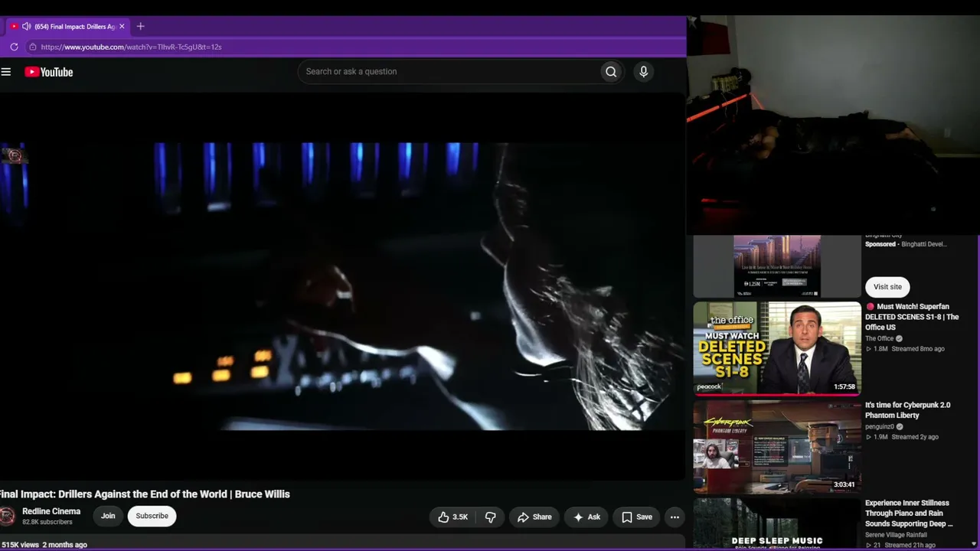Like the video with thumbs up

tap(452, 517)
